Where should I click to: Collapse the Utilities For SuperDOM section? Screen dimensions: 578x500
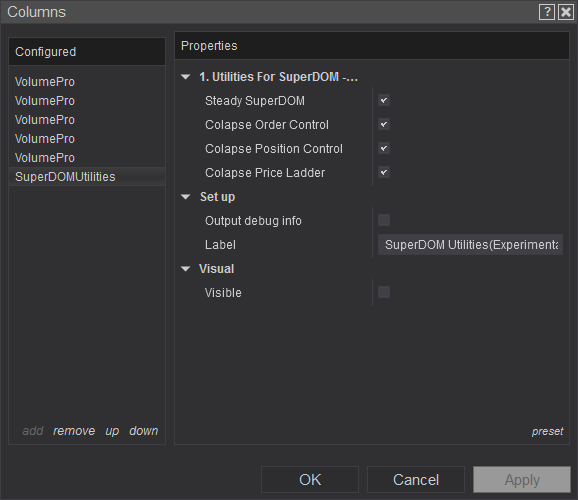pos(186,77)
